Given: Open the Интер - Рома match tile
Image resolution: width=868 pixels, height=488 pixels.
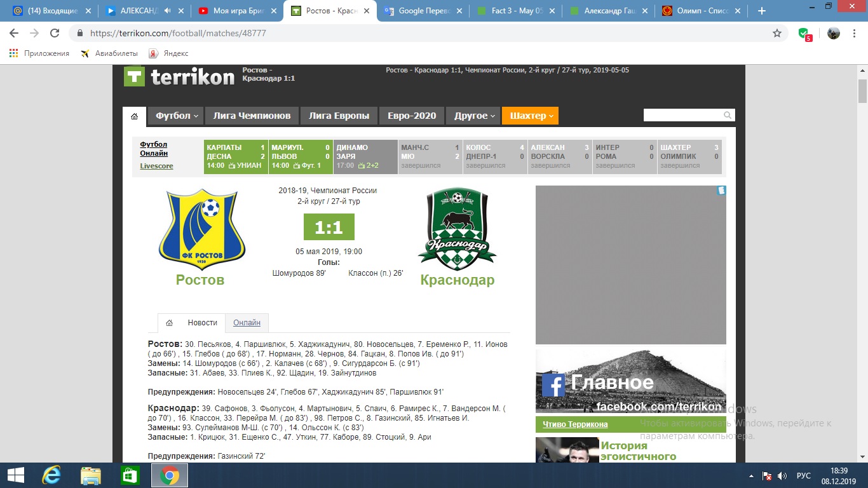Looking at the screenshot, I should click(x=625, y=156).
